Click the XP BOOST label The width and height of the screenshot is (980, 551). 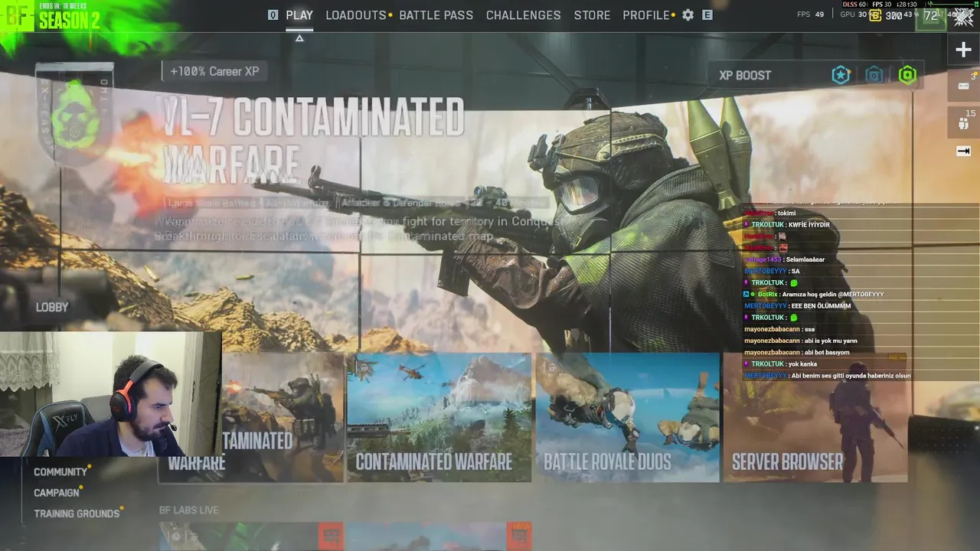(x=745, y=76)
